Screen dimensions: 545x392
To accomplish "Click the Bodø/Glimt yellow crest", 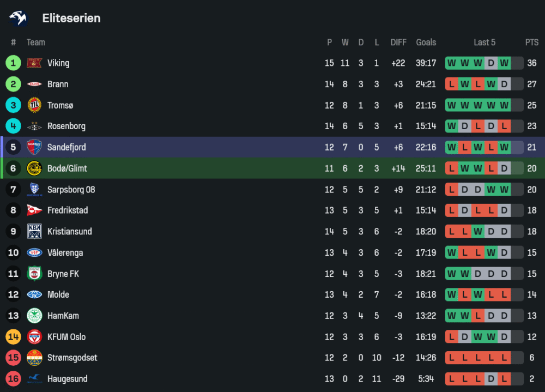I will point(34,168).
